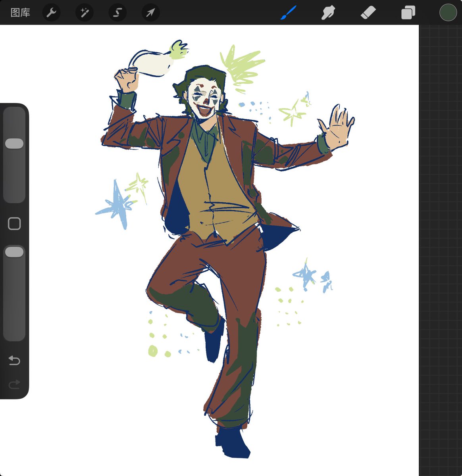Select the Eraser tool
462x476 pixels.
point(368,13)
